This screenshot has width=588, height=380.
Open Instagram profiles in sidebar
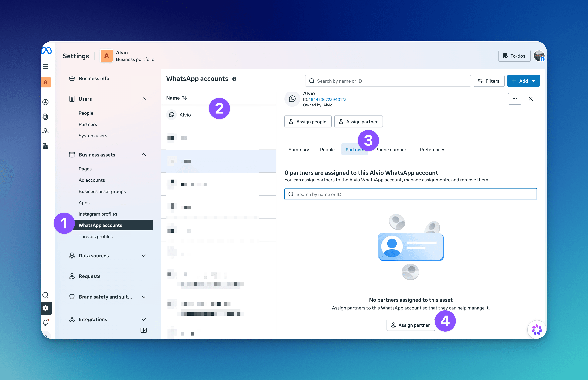[98, 214]
